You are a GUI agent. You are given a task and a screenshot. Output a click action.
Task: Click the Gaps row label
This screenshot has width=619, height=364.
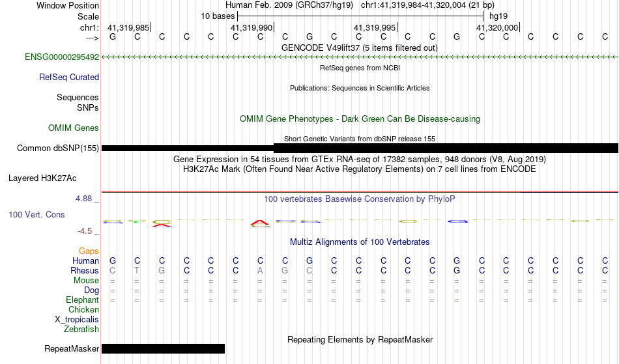point(89,251)
